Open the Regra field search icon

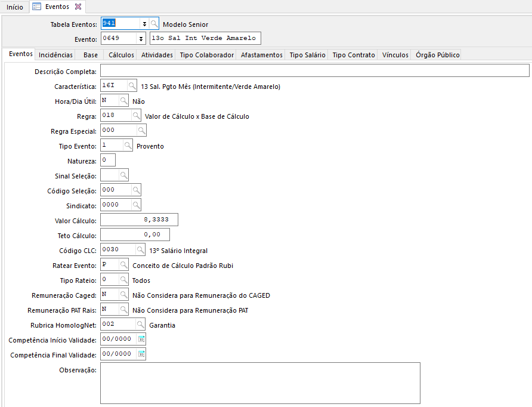click(x=136, y=116)
